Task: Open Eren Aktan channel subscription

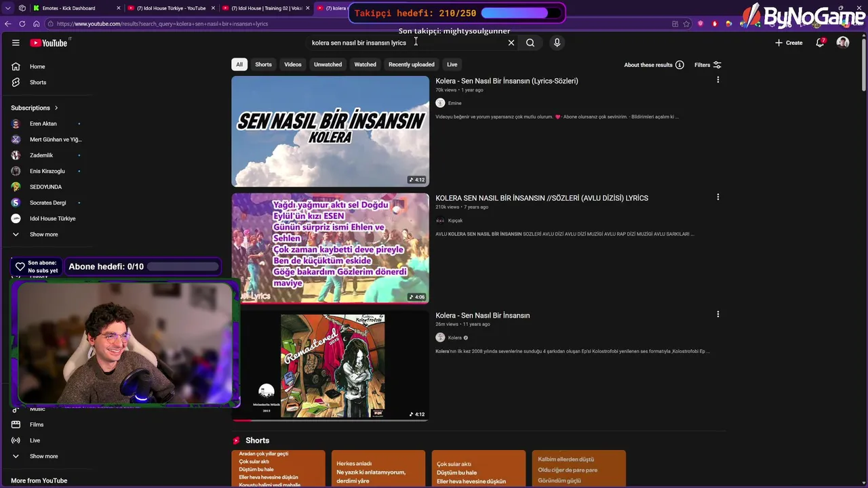Action: (x=45, y=123)
